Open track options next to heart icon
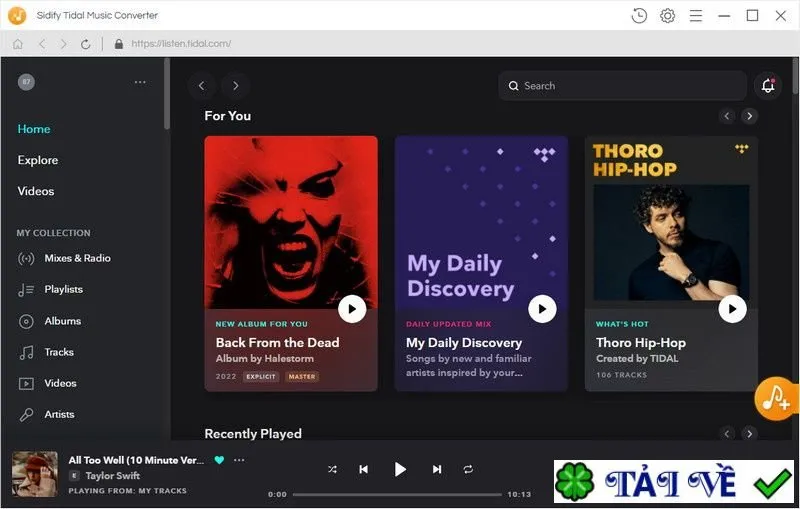This screenshot has height=509, width=800. point(239,460)
